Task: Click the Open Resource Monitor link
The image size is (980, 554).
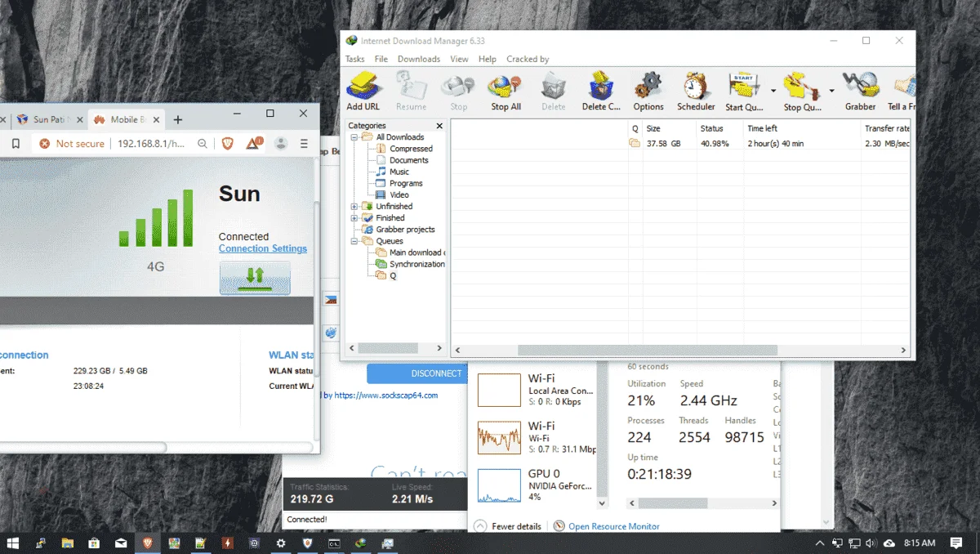Action: point(614,526)
